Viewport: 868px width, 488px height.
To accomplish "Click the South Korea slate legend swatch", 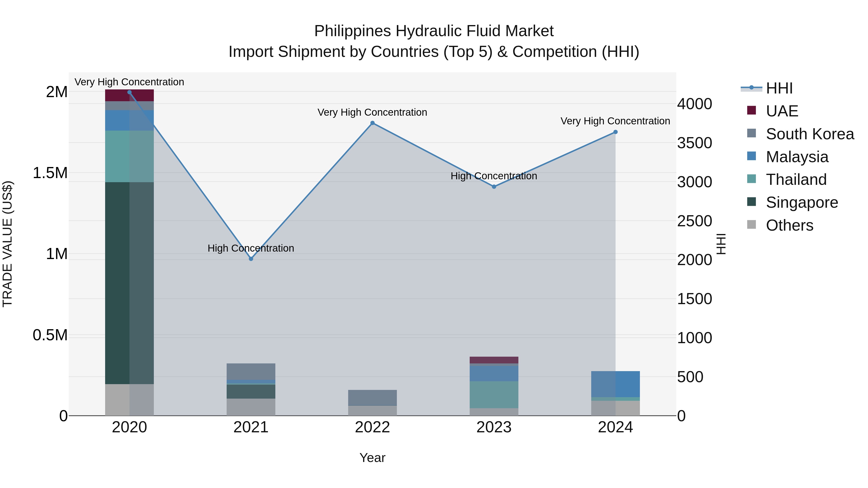I will coord(751,133).
